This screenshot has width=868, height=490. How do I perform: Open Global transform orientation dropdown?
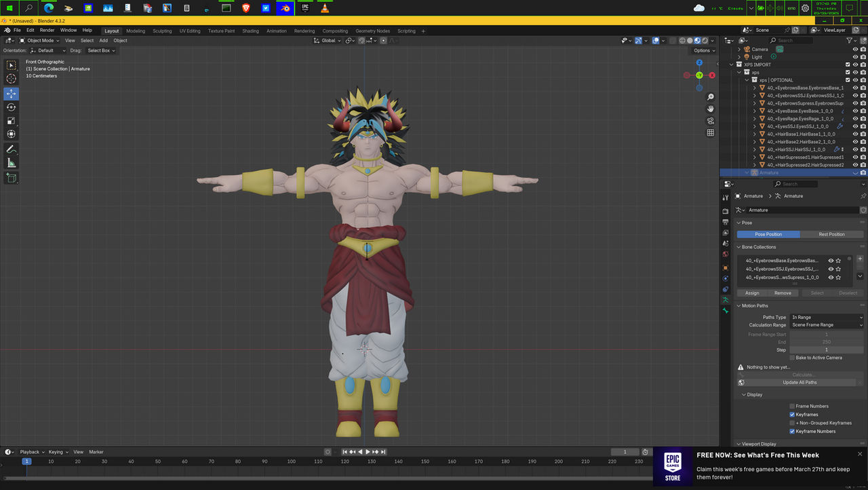tap(328, 41)
